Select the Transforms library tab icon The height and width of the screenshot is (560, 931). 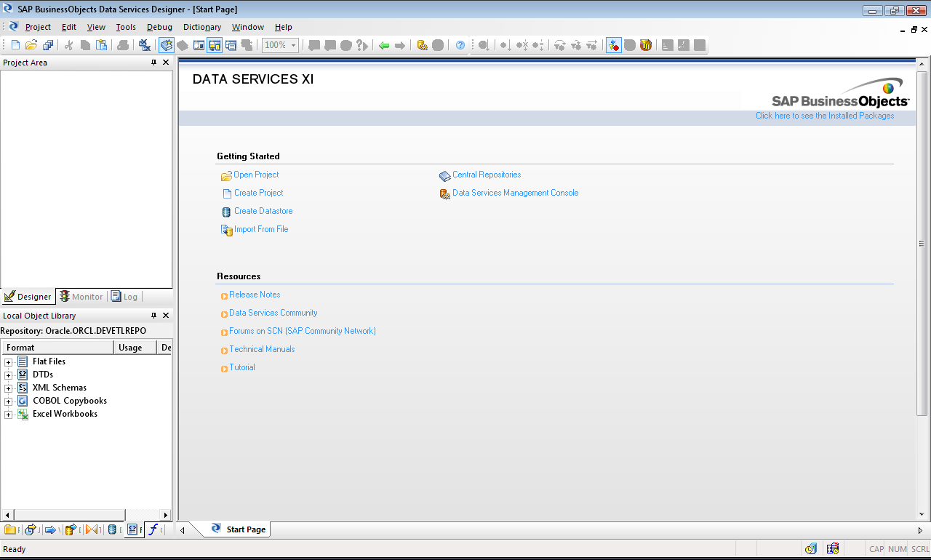(92, 529)
